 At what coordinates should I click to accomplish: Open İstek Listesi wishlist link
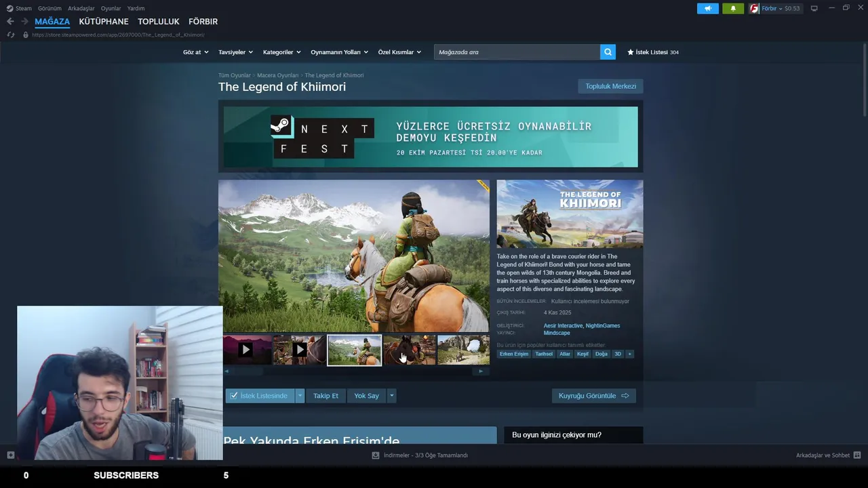coord(653,52)
